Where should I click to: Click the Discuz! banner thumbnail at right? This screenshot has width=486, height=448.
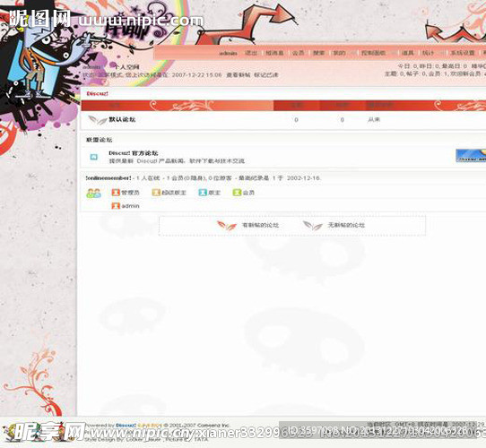pos(471,156)
